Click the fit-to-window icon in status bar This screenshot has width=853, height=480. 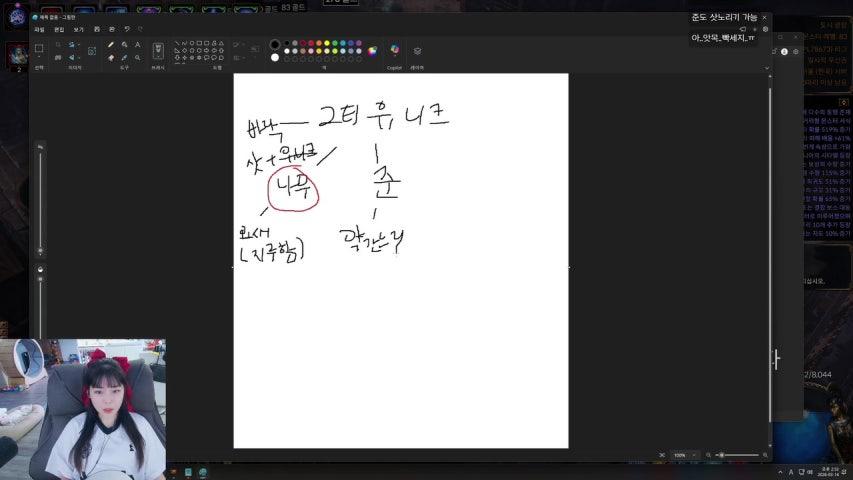(662, 455)
